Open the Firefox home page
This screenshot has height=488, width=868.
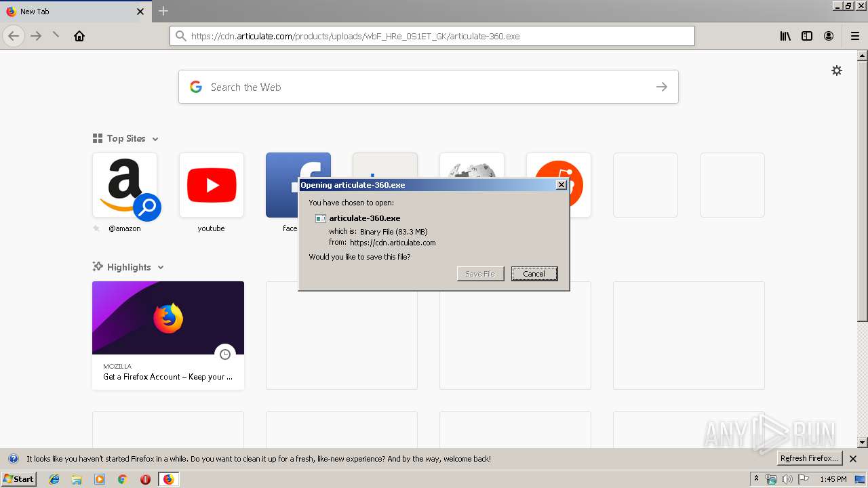79,36
